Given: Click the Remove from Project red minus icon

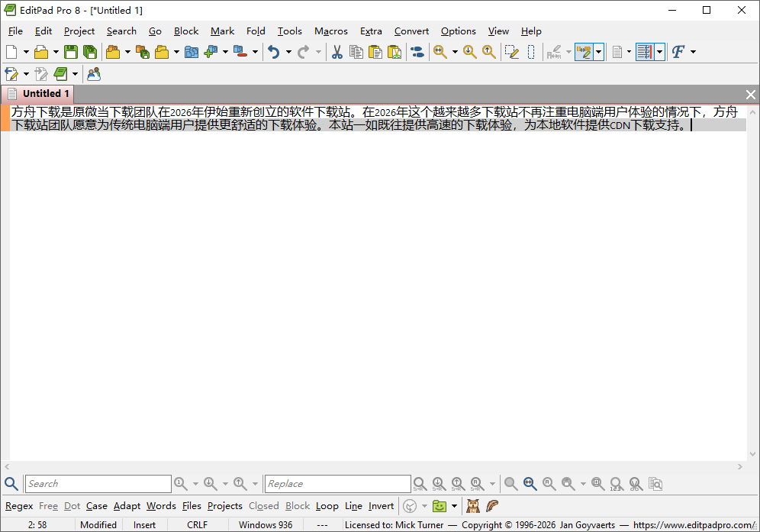Looking at the screenshot, I should point(240,52).
